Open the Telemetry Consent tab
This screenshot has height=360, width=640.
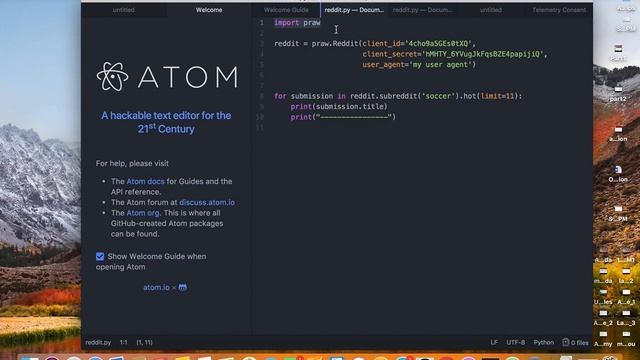point(558,10)
